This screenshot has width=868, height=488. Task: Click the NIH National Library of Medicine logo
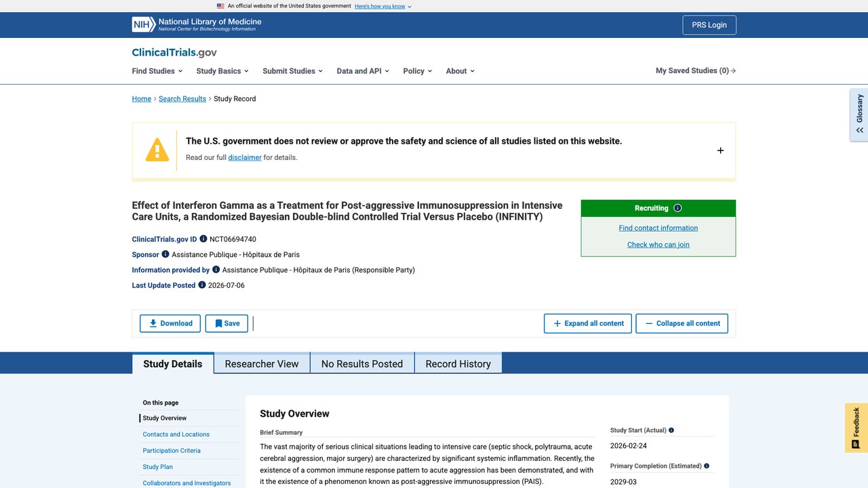tap(197, 24)
